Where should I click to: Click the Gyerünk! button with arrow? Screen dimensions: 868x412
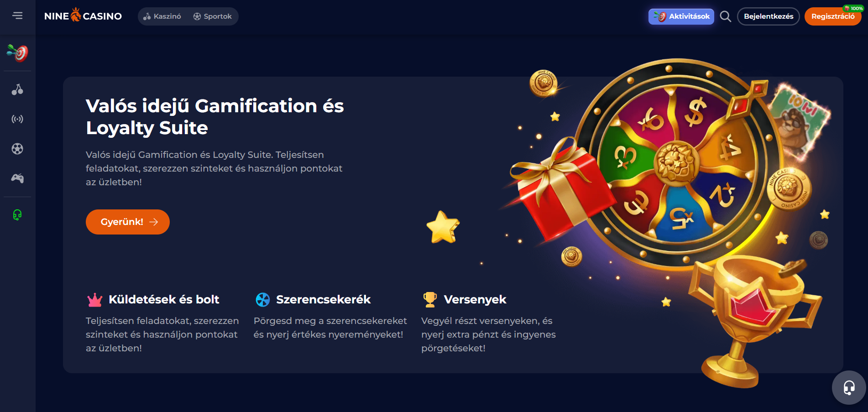pyautogui.click(x=128, y=222)
